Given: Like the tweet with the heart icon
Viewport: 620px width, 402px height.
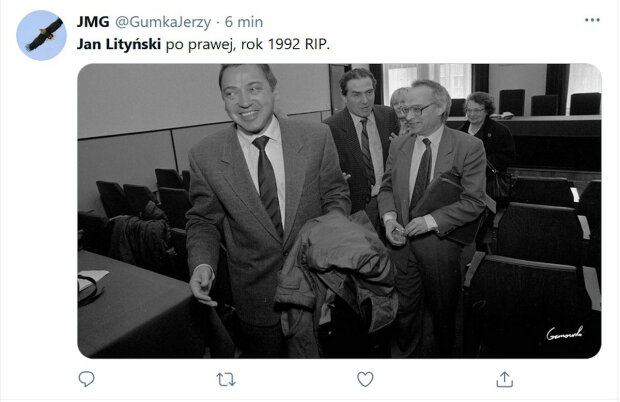Looking at the screenshot, I should [365, 379].
